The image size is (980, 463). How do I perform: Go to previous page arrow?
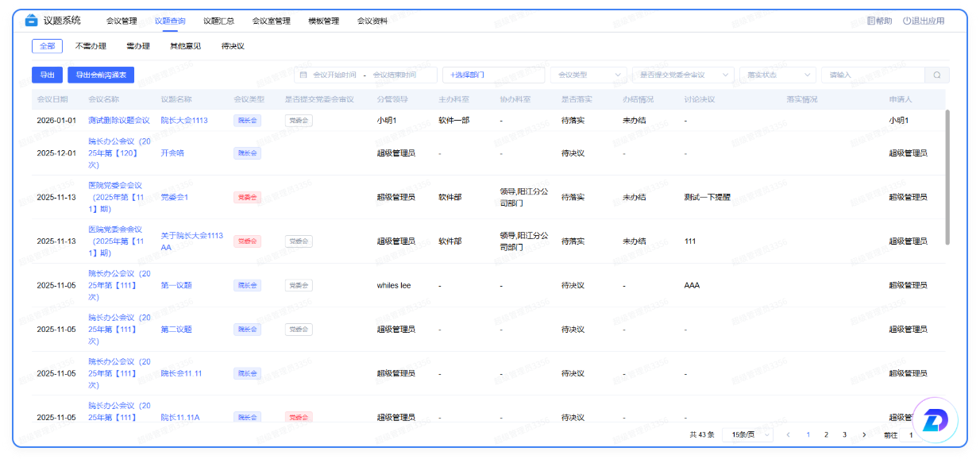tap(788, 435)
